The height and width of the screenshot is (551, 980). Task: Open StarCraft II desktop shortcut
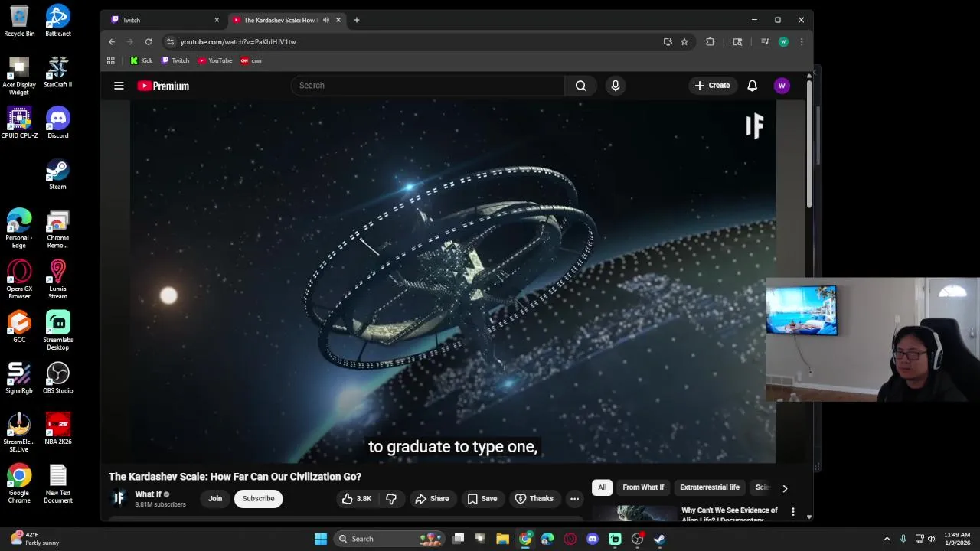tap(58, 71)
